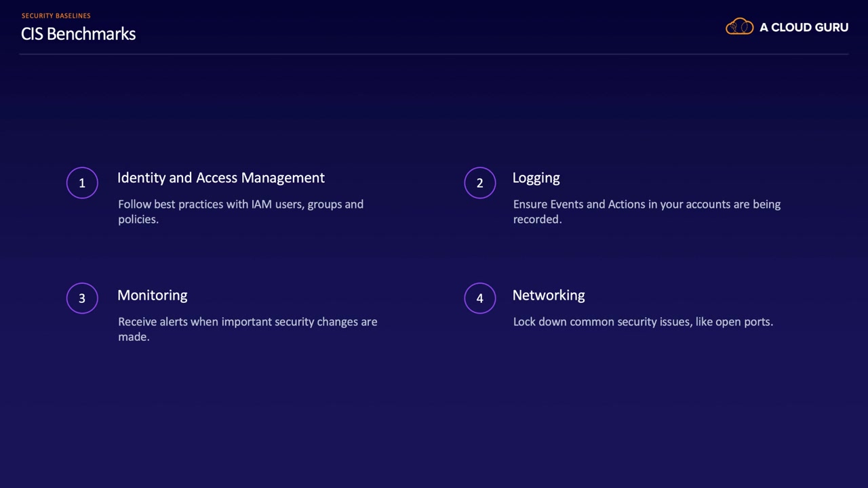Click the "Networking" heading
The image size is (868, 488).
tap(548, 295)
